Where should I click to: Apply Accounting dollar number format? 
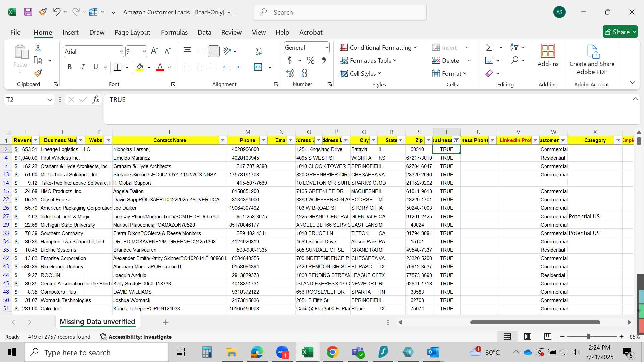pos(290,61)
